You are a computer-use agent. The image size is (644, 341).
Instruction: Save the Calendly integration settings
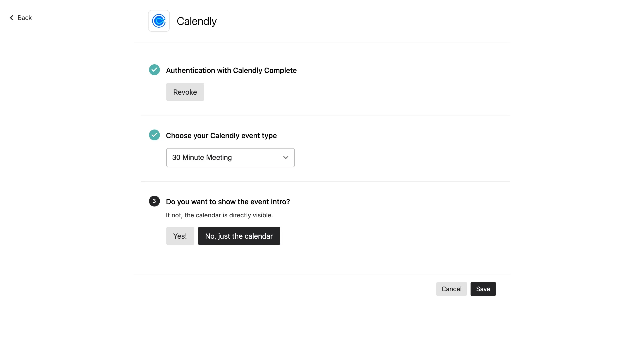point(483,289)
